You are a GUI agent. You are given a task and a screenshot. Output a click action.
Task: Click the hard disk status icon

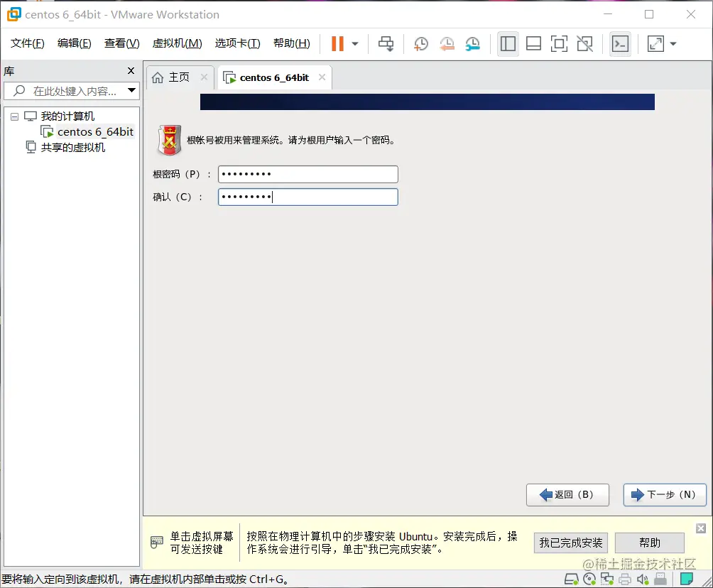[571, 579]
